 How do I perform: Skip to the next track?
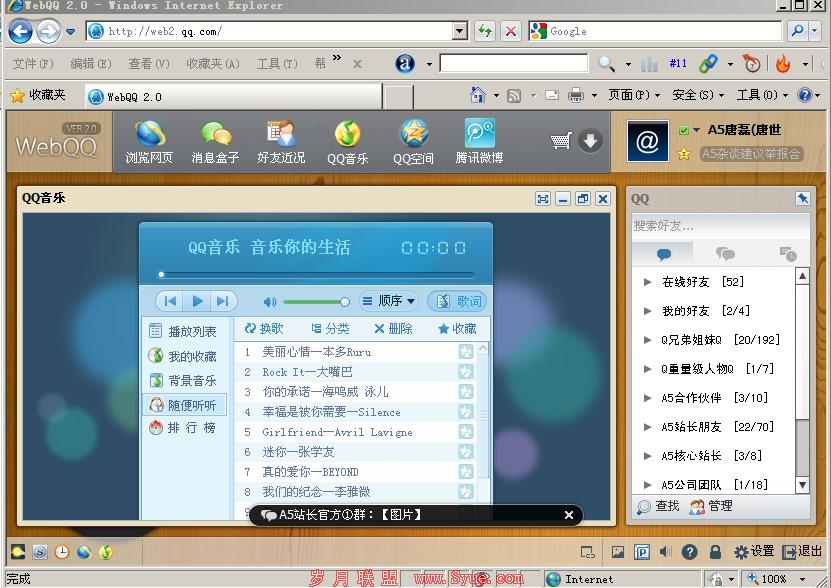pyautogui.click(x=223, y=301)
